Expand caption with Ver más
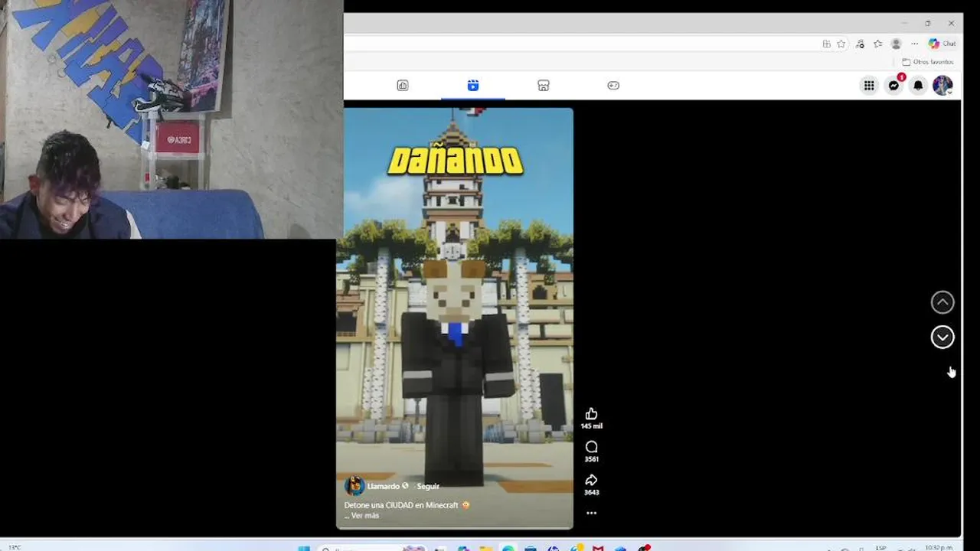Viewport: 980px width, 551px height. click(365, 516)
